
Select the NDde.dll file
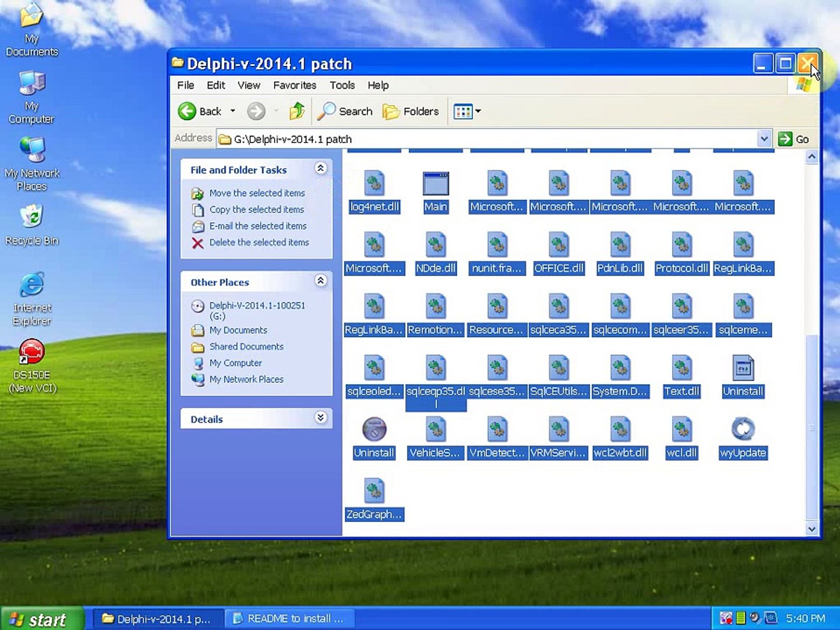point(436,253)
